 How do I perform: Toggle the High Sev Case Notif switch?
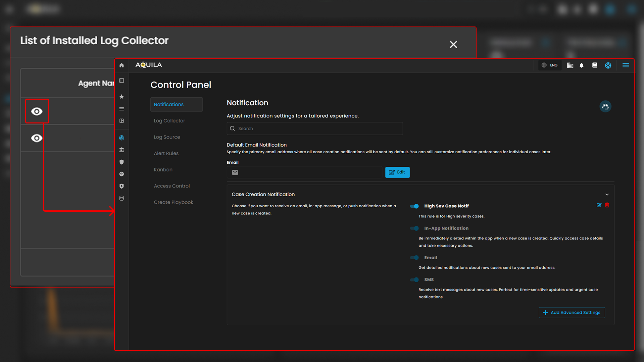coord(414,206)
